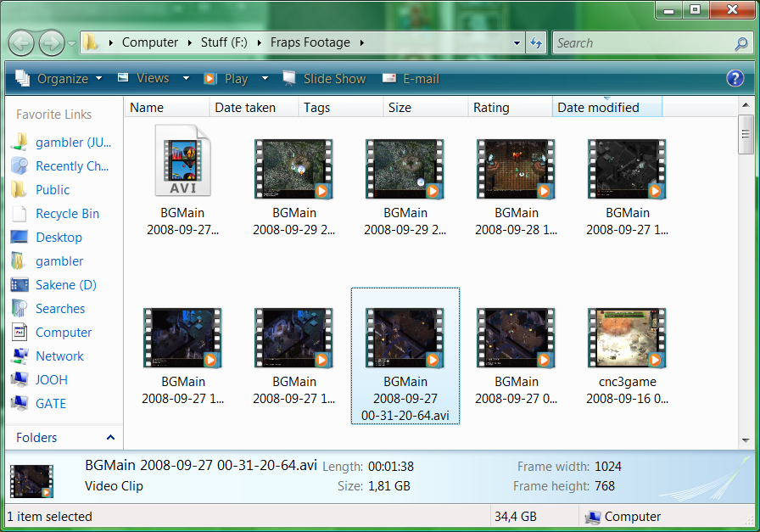The width and height of the screenshot is (760, 532).
Task: Click E-mail in the toolbar
Action: point(411,79)
